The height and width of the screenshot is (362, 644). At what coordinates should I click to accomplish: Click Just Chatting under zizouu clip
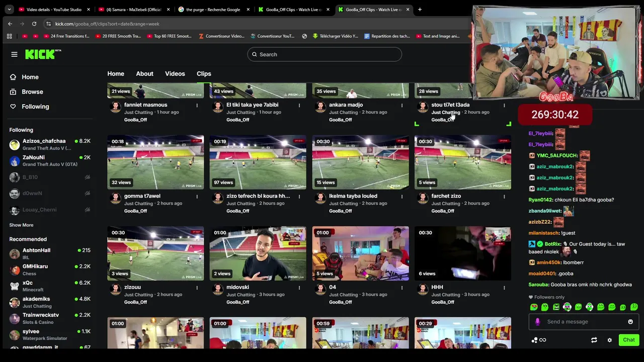coord(138,295)
